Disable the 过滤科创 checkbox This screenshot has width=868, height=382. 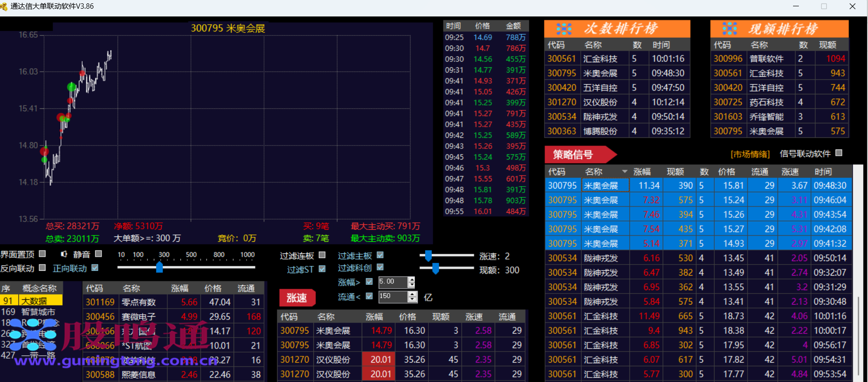[x=380, y=267]
